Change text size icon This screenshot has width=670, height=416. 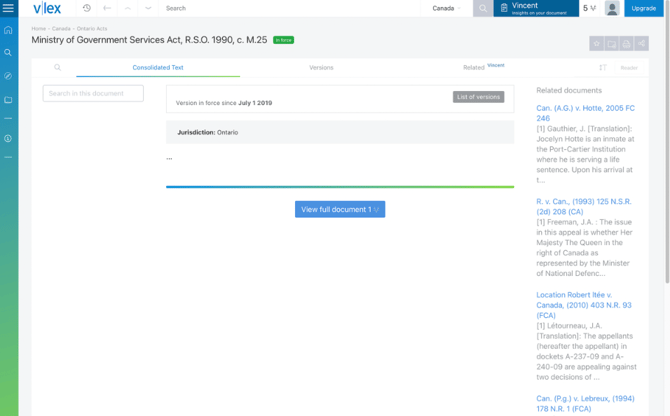click(602, 67)
